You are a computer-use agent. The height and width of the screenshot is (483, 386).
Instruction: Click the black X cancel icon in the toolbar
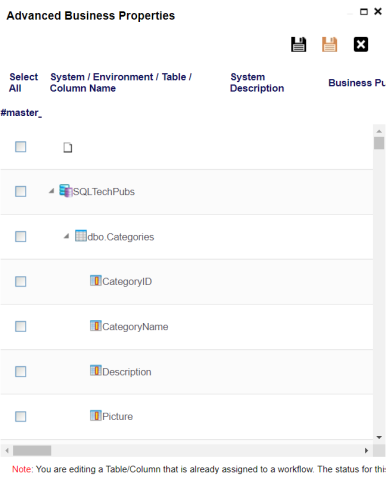[x=361, y=44]
